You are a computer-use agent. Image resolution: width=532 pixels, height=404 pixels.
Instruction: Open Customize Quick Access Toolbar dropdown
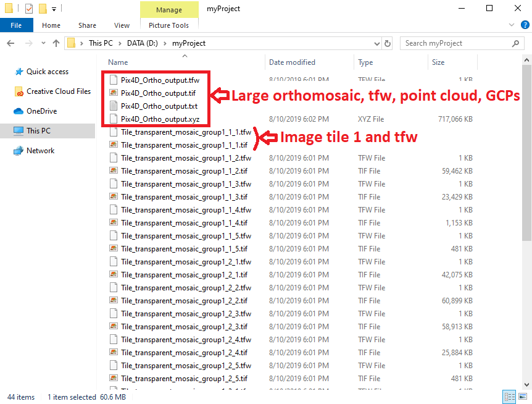54,9
